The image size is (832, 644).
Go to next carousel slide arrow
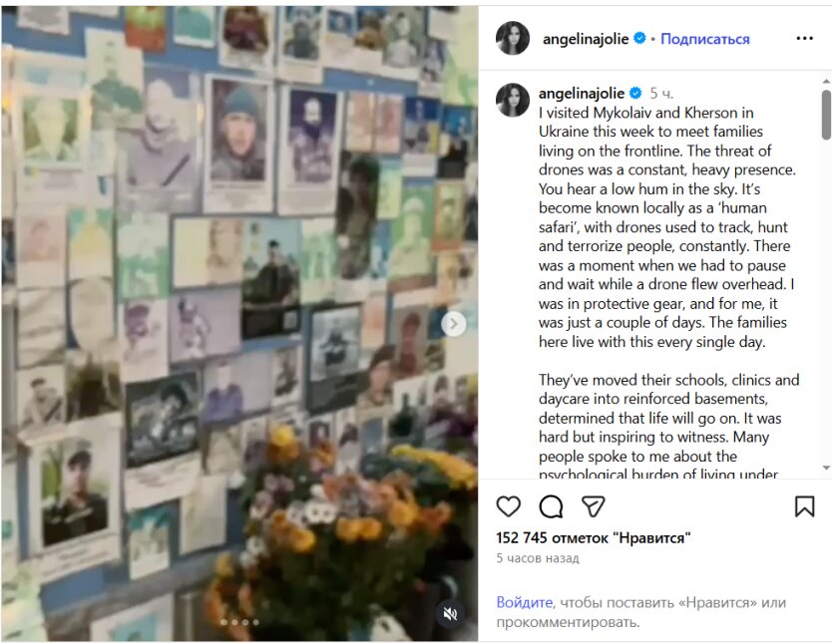coord(454,323)
